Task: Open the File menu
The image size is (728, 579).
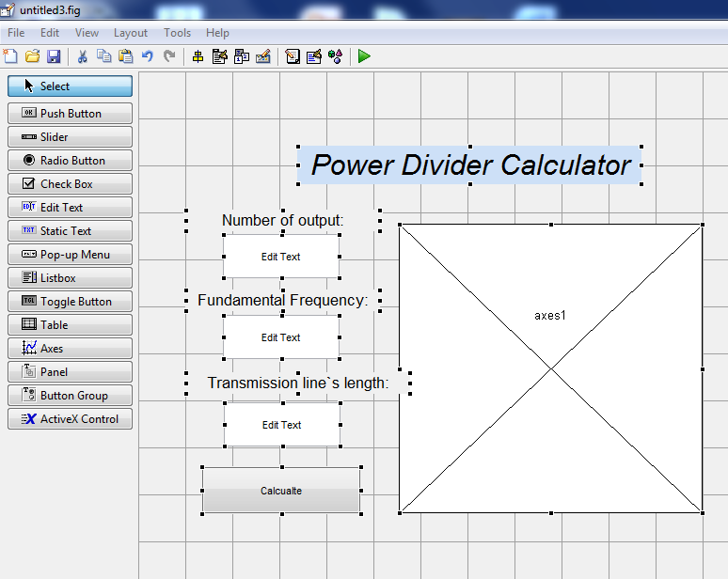Action: (x=16, y=33)
